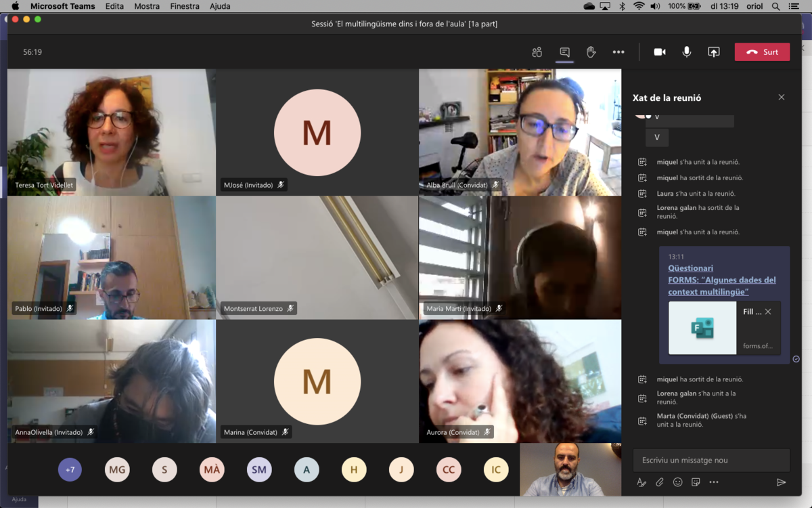812x508 pixels.
Task: Open the emoji picker
Action: tap(677, 482)
